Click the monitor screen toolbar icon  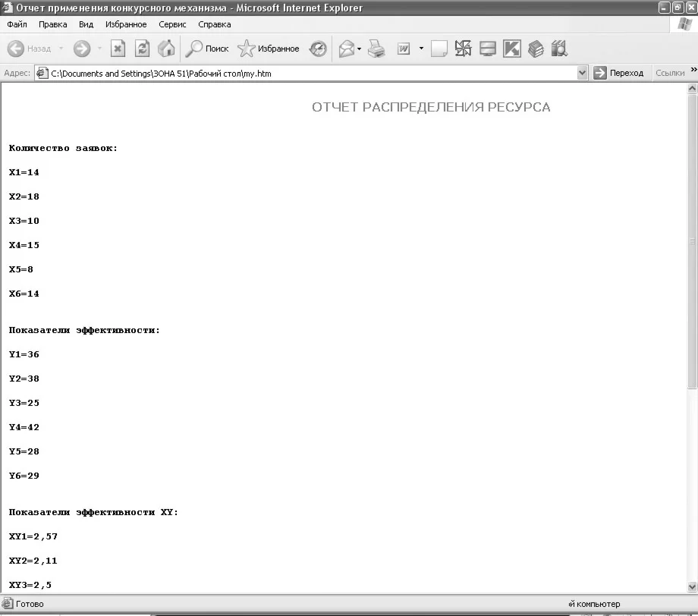click(x=487, y=49)
